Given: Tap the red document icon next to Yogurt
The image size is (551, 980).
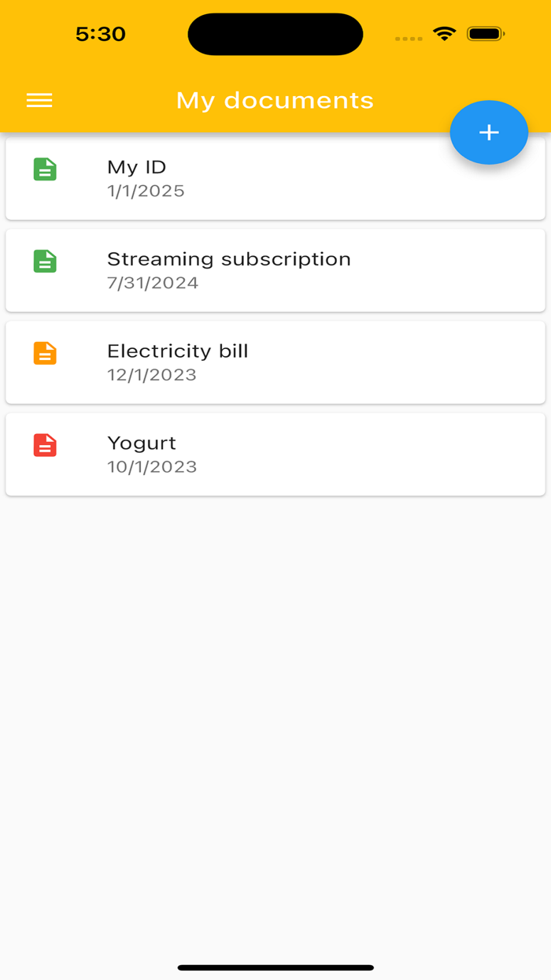Looking at the screenshot, I should (x=45, y=445).
